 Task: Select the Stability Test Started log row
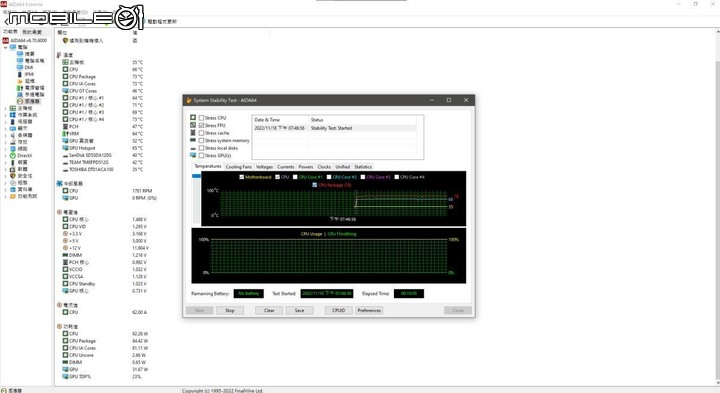pos(334,128)
